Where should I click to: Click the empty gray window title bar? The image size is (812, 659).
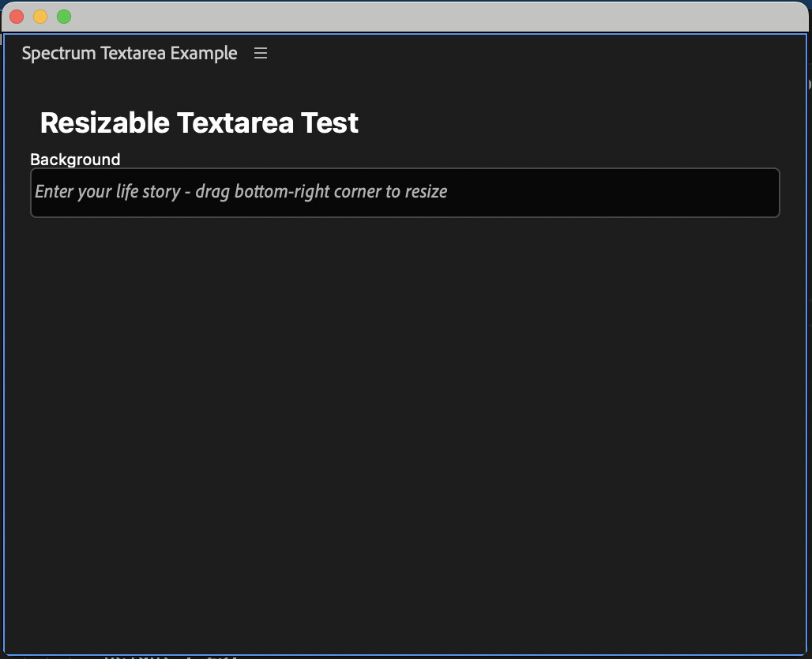pos(434,17)
